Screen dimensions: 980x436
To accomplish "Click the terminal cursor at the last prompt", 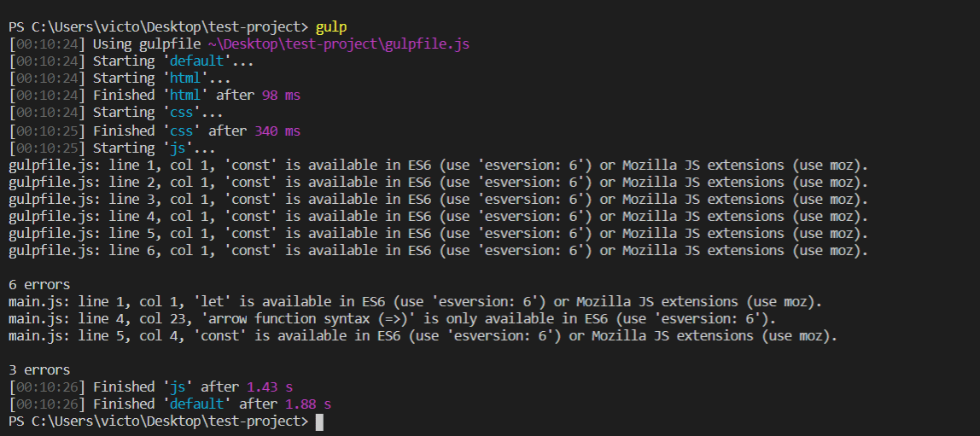I will pyautogui.click(x=319, y=421).
